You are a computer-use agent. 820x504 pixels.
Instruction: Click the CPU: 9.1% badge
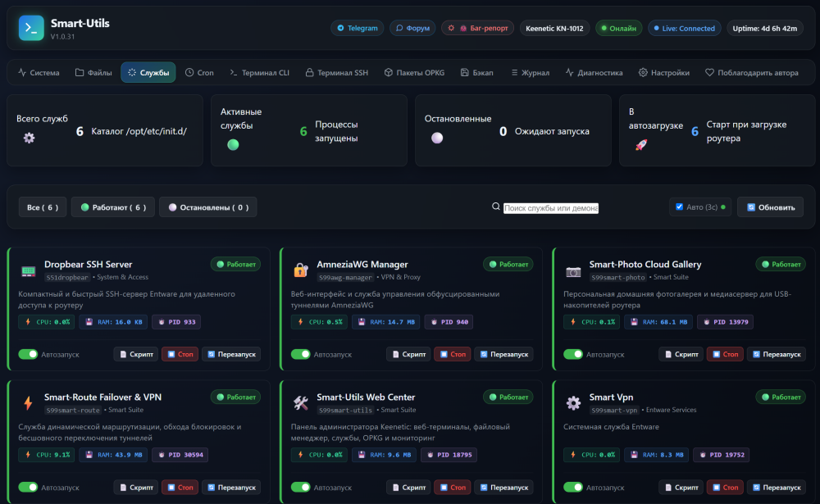point(47,454)
